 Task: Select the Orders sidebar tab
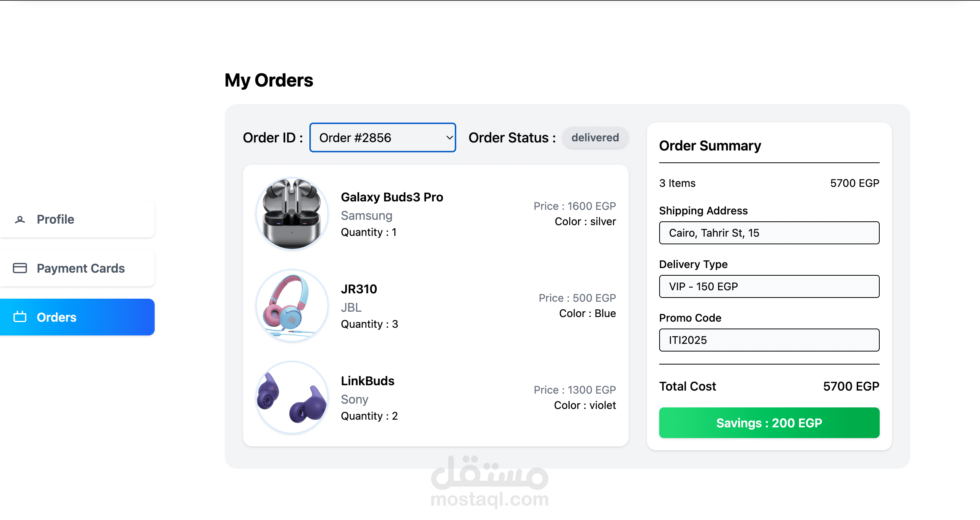tap(77, 317)
